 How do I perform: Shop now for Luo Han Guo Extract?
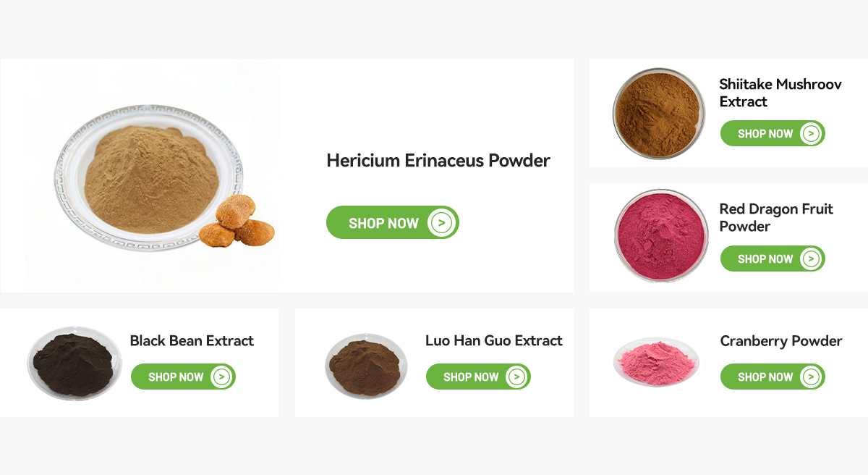478,377
